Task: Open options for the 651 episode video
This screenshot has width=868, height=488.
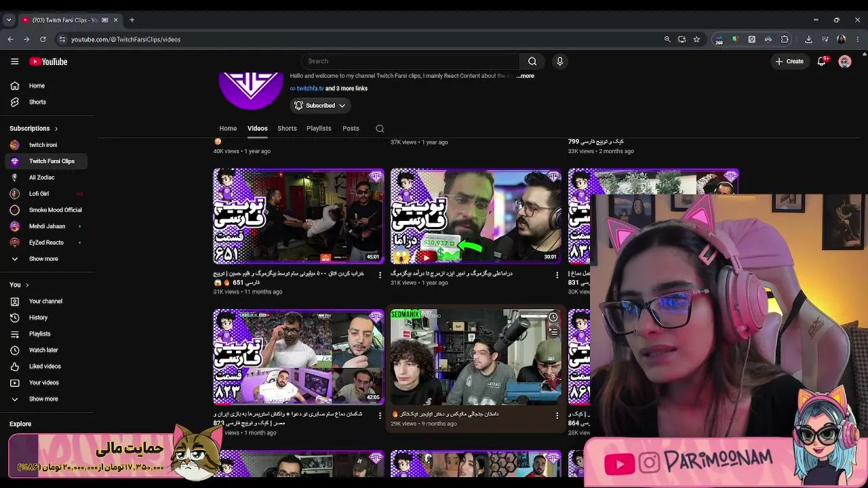Action: coord(380,275)
